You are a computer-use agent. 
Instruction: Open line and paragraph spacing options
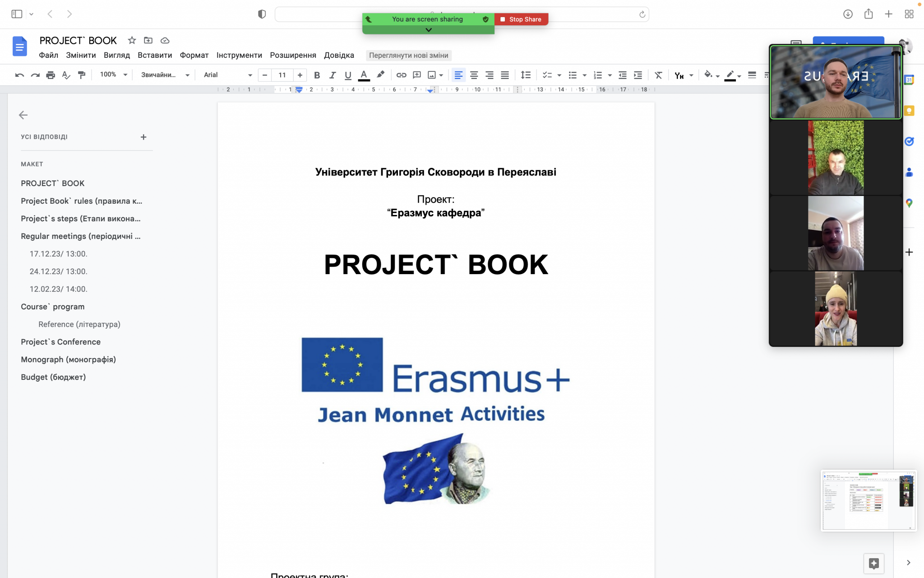tap(526, 75)
